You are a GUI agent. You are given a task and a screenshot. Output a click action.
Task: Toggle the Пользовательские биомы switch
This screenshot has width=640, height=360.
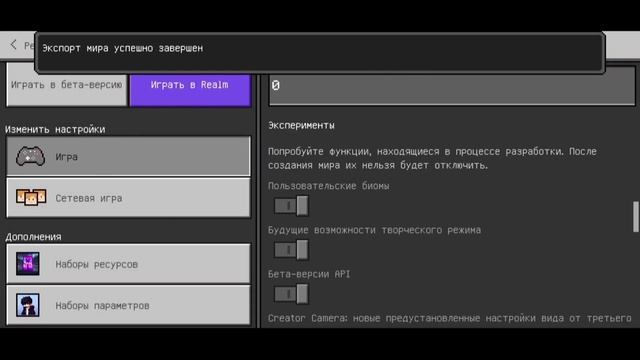(291, 206)
